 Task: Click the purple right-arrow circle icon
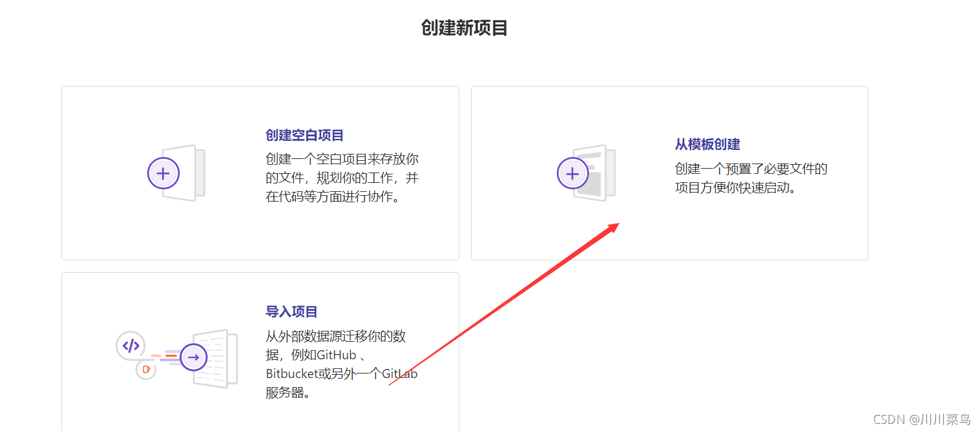(193, 357)
